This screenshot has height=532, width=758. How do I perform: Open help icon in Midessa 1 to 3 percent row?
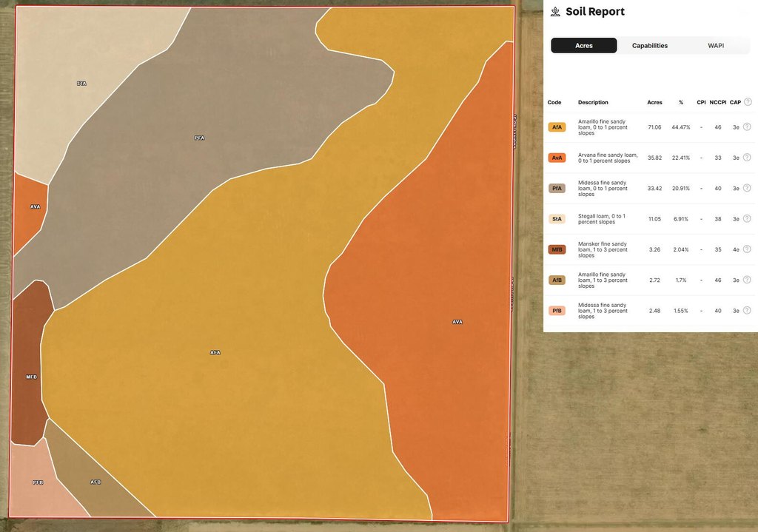click(747, 311)
